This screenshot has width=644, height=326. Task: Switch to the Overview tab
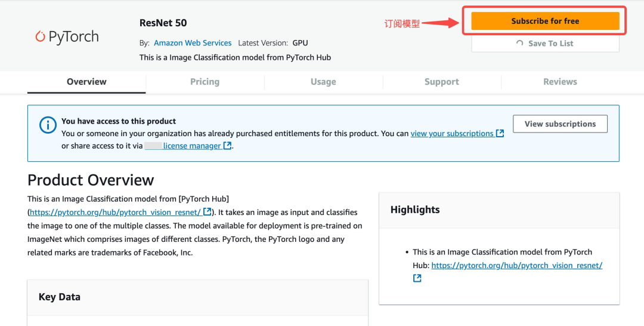click(x=86, y=82)
